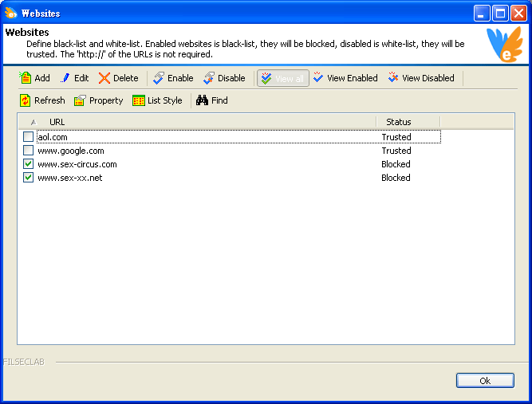Click the Ok button
The image size is (532, 404).
click(484, 381)
